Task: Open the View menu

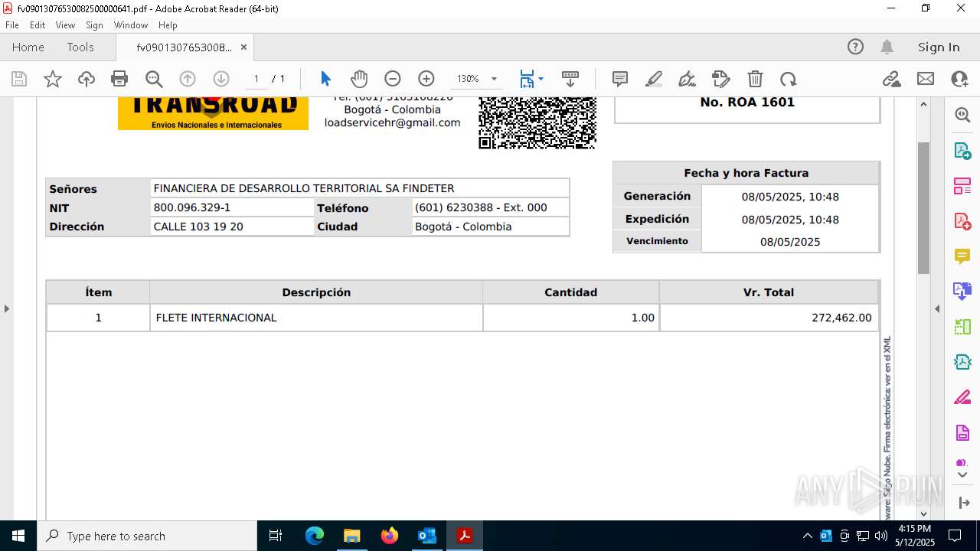Action: [x=65, y=25]
